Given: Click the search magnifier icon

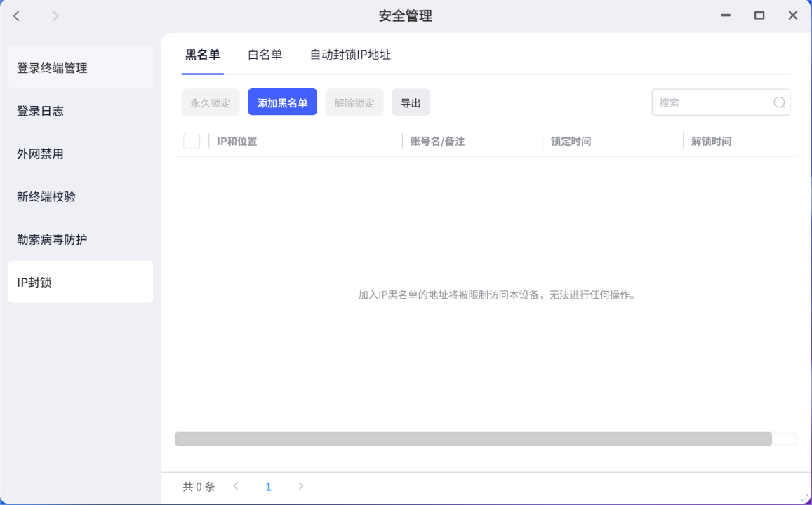Looking at the screenshot, I should click(780, 102).
